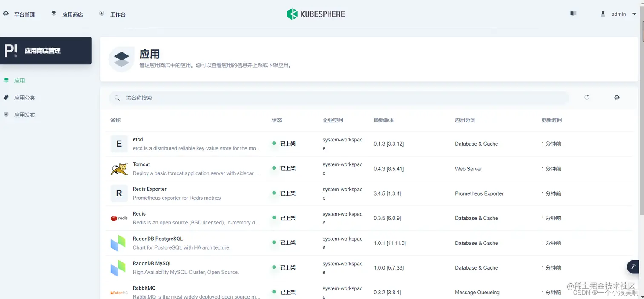Click the admin avatar icon
The image size is (644, 299).
(603, 14)
